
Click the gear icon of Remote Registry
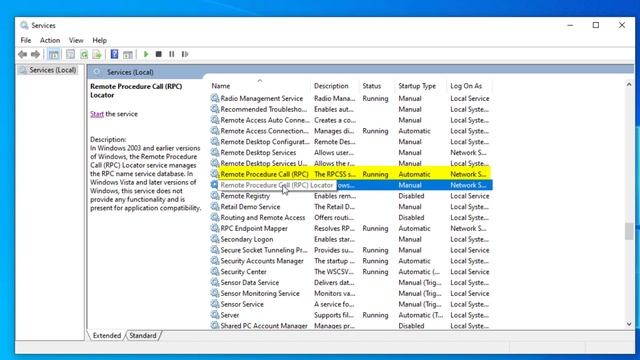(215, 196)
